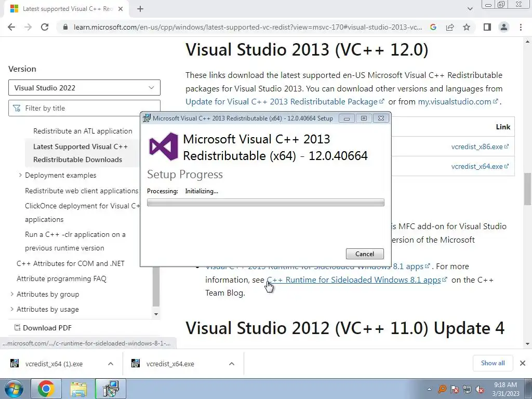
Task: Expand vcredist_x64 (1).exe download options
Action: pyautogui.click(x=110, y=364)
